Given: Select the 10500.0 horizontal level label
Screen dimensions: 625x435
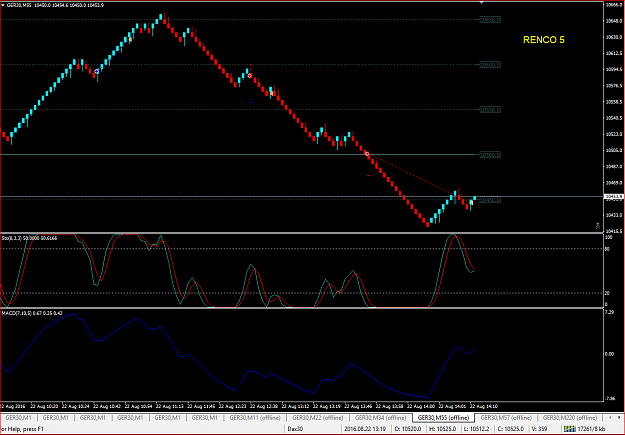Looking at the screenshot, I should click(490, 155).
